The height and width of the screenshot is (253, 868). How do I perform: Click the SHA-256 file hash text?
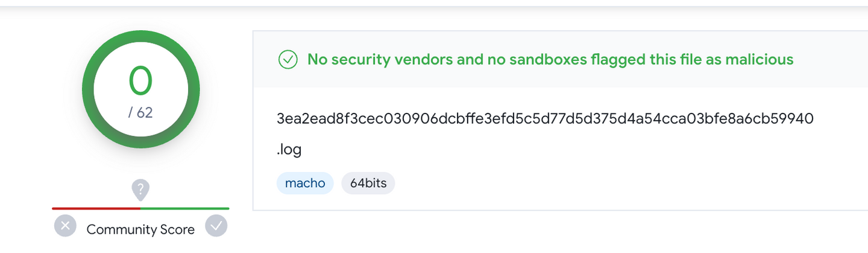point(545,119)
